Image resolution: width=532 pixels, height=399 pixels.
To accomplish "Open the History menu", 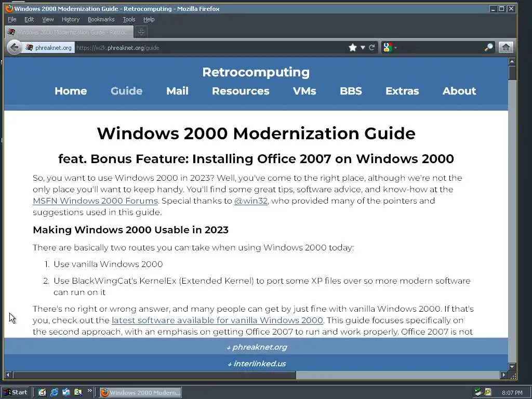I will [x=71, y=19].
